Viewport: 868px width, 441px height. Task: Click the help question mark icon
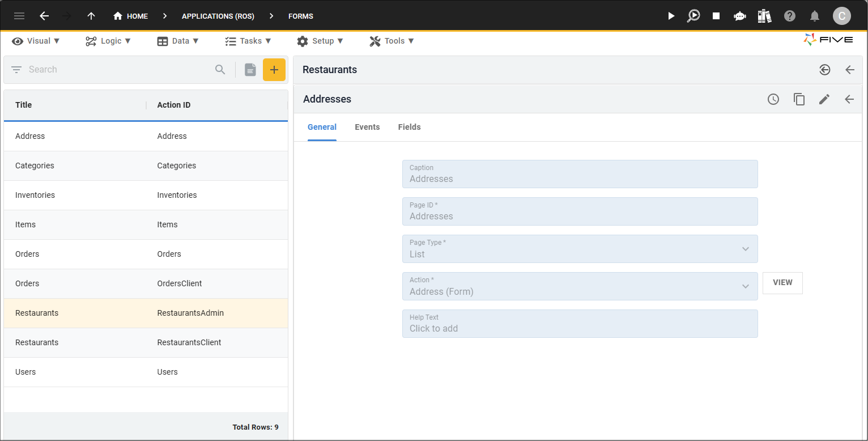(x=790, y=16)
